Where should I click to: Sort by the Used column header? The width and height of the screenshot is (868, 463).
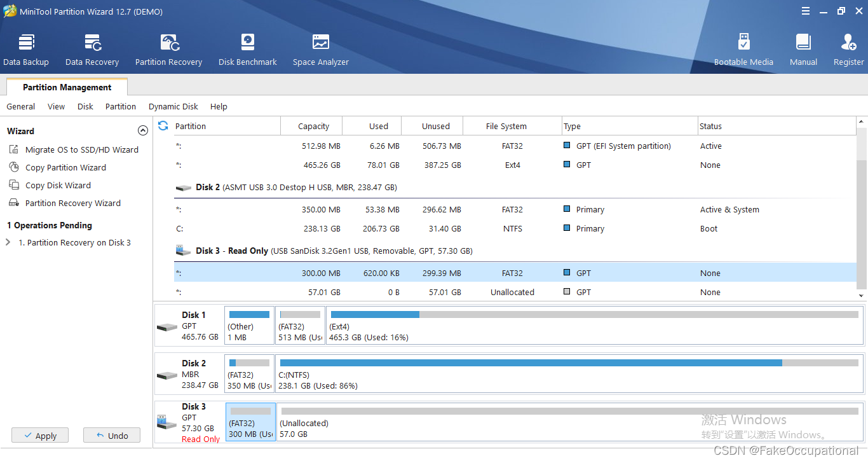[x=372, y=126]
